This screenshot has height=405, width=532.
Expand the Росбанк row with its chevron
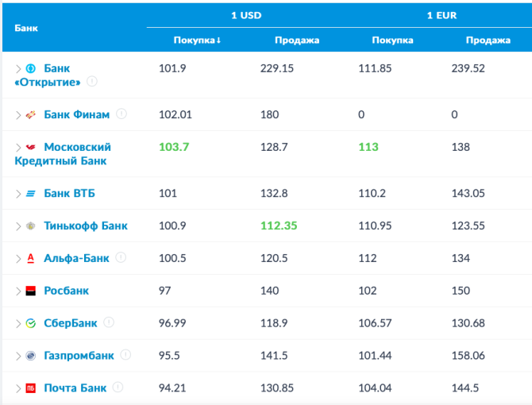[18, 291]
